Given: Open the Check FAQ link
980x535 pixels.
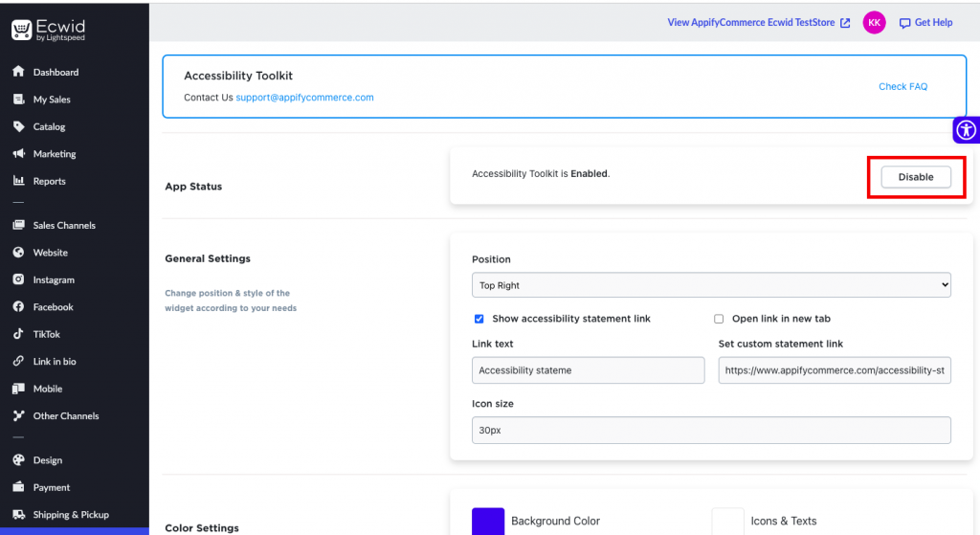Looking at the screenshot, I should click(902, 86).
